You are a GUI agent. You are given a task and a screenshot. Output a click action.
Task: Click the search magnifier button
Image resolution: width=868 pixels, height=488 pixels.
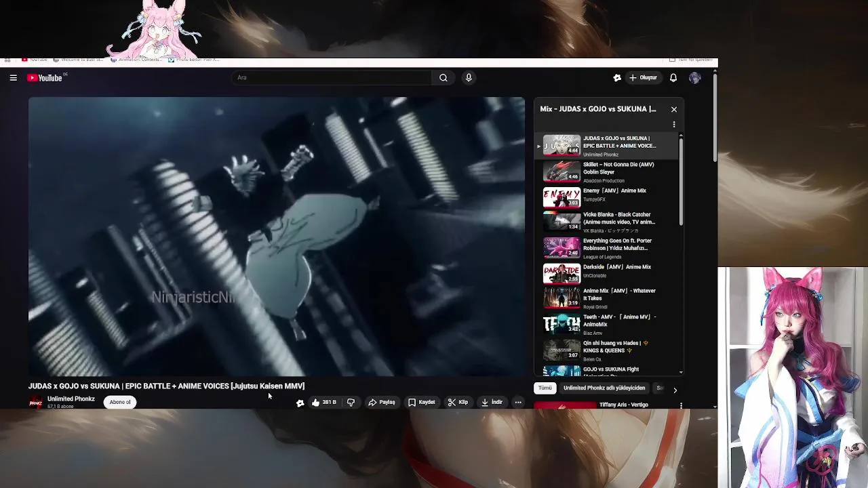coord(443,78)
